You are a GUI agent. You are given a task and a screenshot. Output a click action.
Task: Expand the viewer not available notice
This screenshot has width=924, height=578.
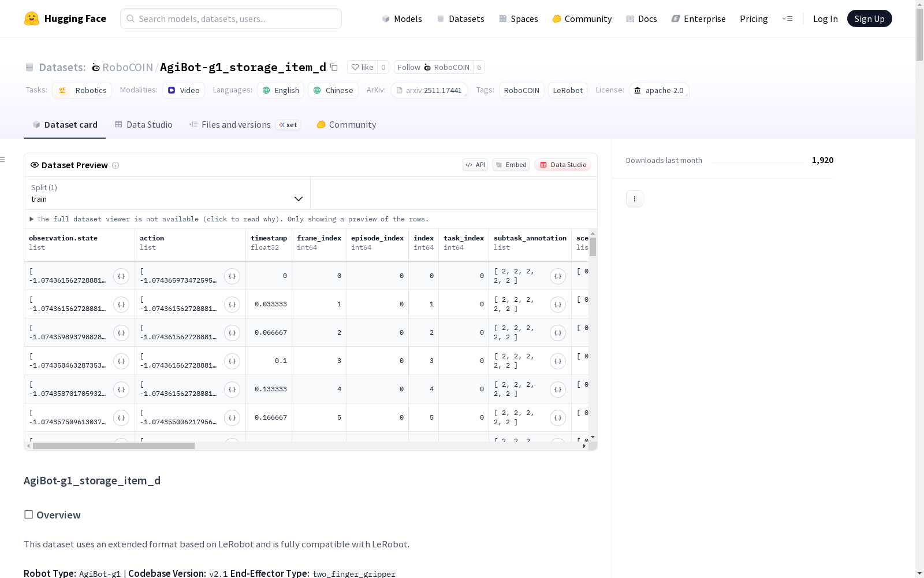click(229, 219)
